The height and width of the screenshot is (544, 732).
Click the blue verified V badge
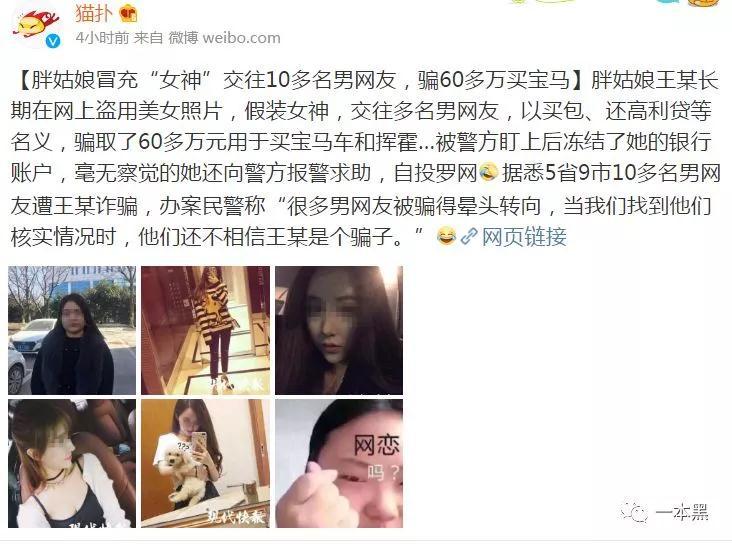(x=53, y=41)
